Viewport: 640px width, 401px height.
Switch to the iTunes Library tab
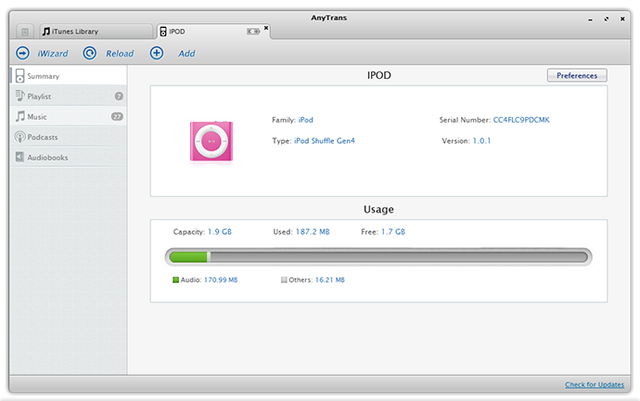coord(96,31)
